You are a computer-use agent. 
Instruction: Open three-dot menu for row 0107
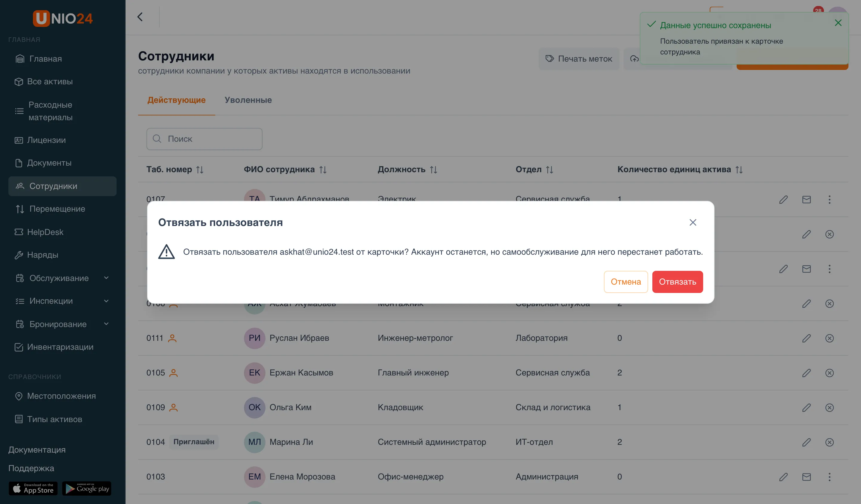829,200
